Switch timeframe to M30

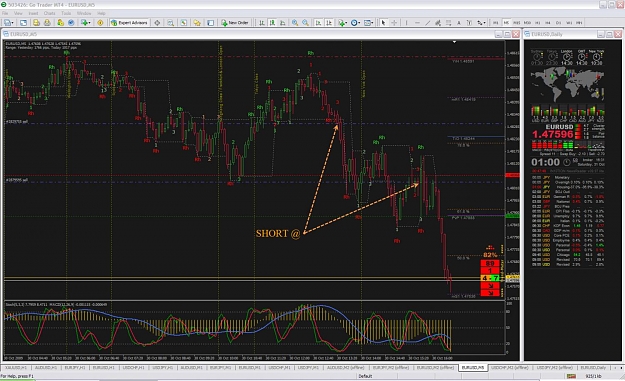tap(527, 23)
